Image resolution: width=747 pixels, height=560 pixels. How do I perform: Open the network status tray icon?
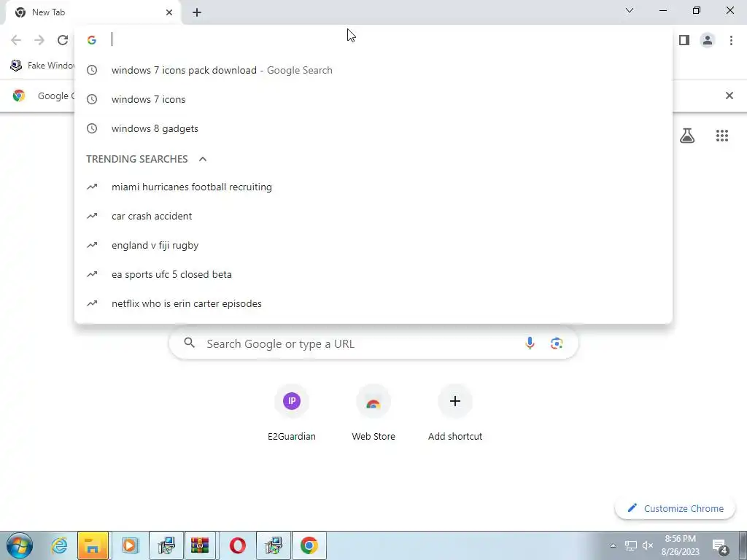631,545
